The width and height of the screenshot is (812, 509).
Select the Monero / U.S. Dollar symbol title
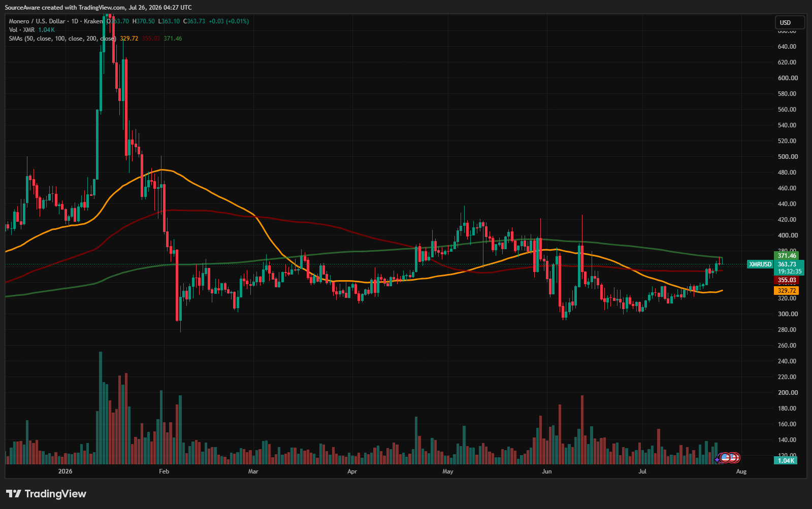[x=37, y=21]
